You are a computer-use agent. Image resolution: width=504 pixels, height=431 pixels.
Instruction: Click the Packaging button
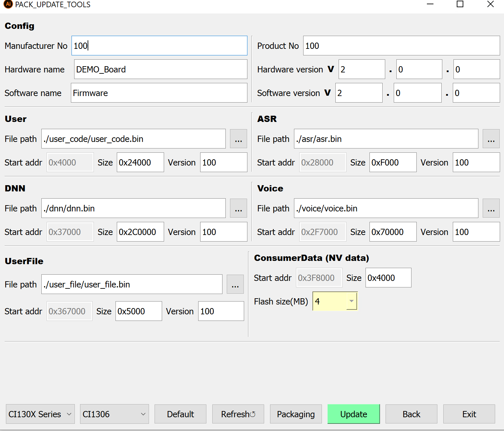[x=296, y=414]
